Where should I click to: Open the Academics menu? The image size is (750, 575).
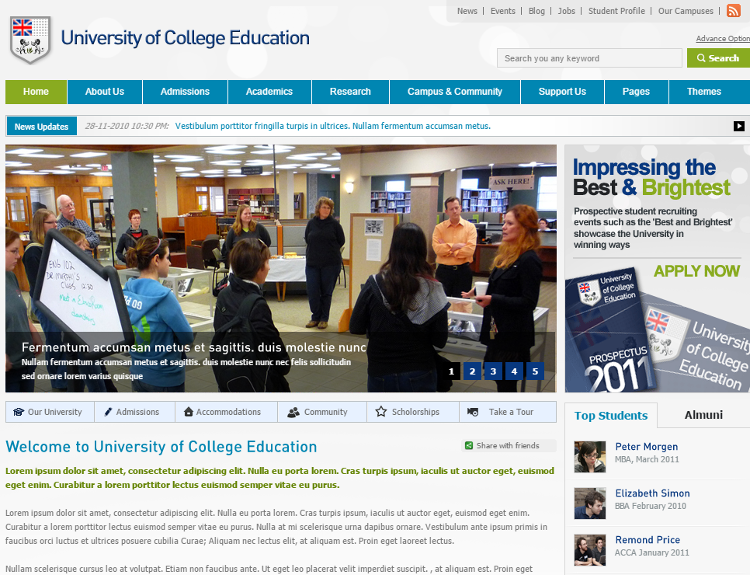click(x=269, y=92)
